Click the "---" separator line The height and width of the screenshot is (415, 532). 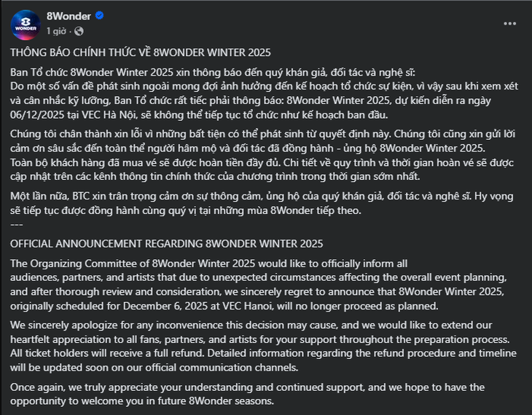pyautogui.click(x=16, y=224)
